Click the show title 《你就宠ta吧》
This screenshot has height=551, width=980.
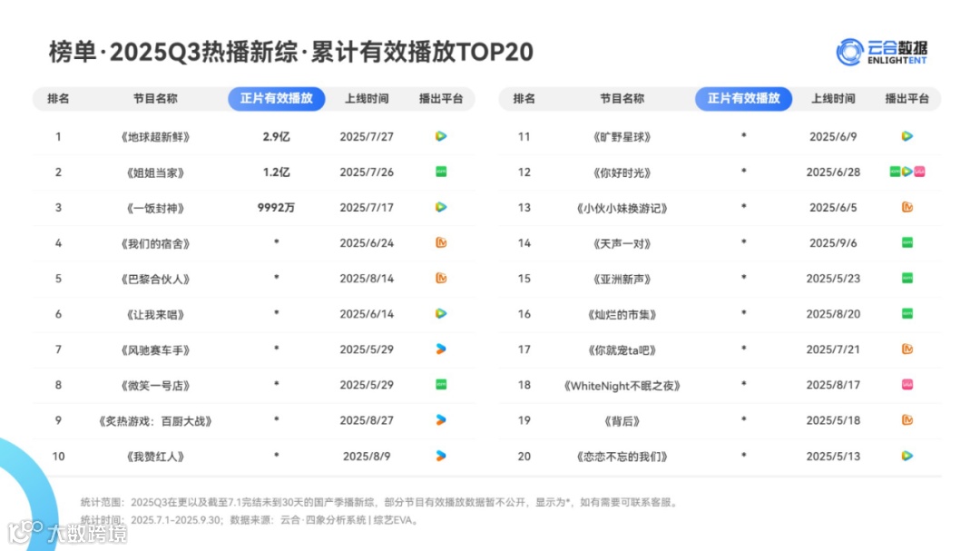pyautogui.click(x=622, y=350)
